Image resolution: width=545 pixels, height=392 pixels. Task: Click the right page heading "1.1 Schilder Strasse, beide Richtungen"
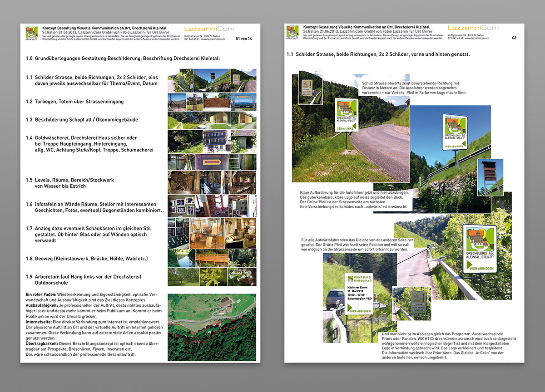(378, 54)
